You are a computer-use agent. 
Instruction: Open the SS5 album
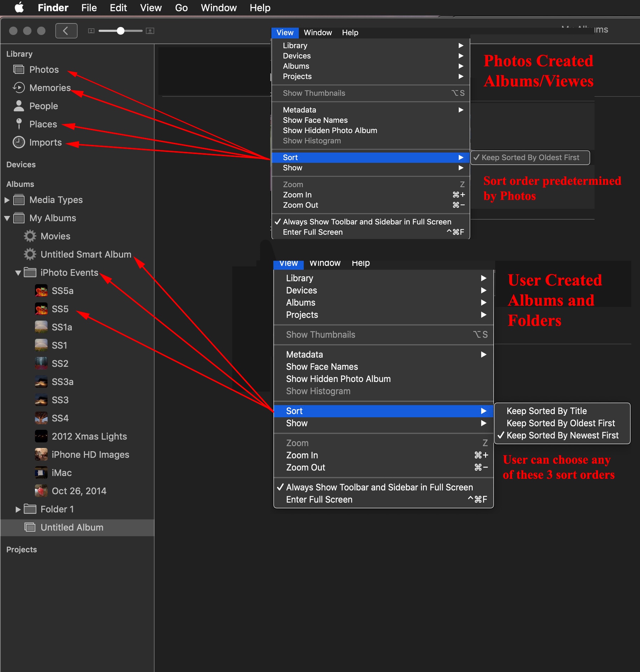tap(60, 309)
